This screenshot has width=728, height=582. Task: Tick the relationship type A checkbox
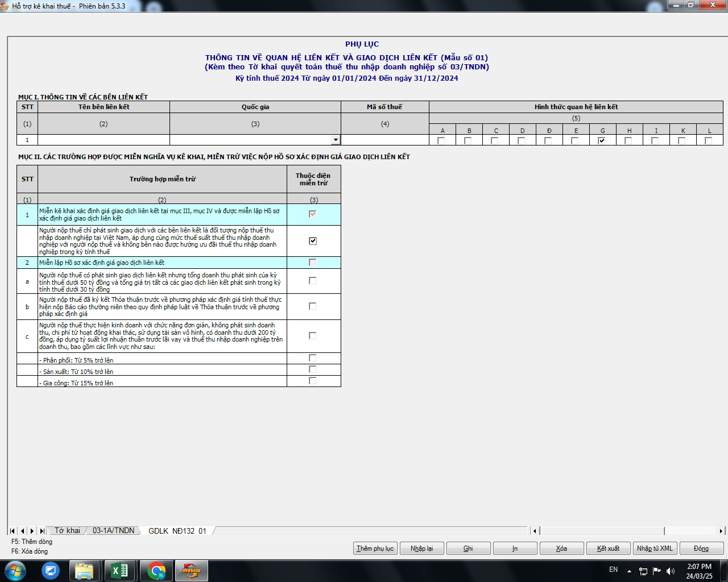coord(441,140)
